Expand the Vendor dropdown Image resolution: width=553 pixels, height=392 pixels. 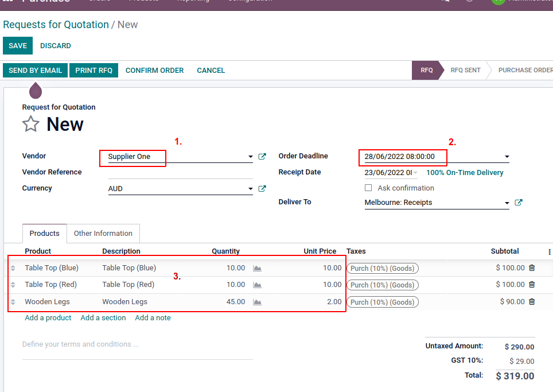click(x=251, y=156)
